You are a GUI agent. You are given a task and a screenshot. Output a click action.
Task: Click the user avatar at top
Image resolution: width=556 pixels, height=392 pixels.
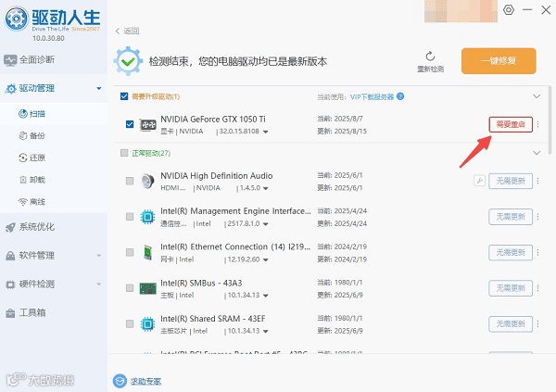click(461, 10)
